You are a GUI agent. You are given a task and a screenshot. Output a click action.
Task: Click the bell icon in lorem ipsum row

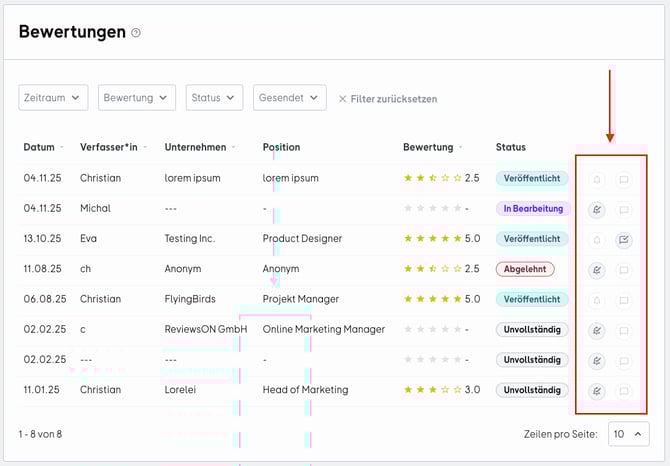597,180
